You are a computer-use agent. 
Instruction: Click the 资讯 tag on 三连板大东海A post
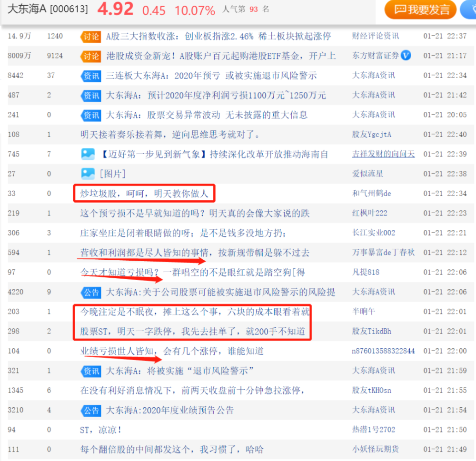click(x=91, y=76)
